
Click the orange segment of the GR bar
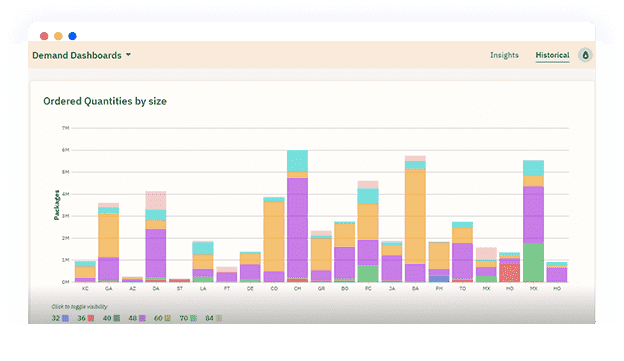321,254
